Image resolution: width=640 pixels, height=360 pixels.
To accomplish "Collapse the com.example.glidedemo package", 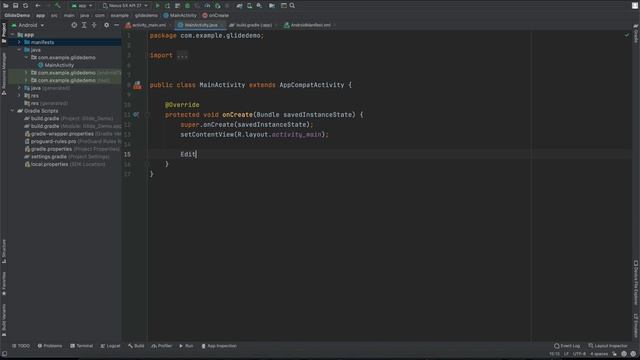I will coord(27,58).
